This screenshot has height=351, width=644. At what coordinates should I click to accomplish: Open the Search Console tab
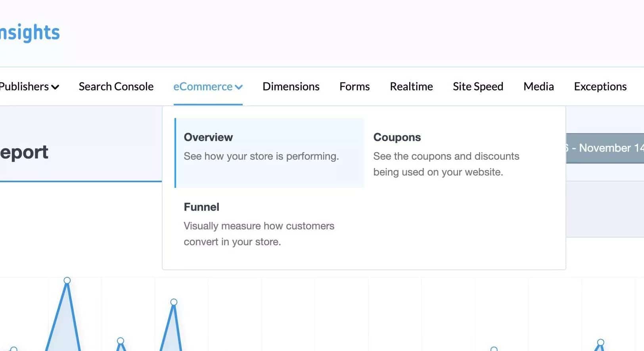tap(116, 86)
